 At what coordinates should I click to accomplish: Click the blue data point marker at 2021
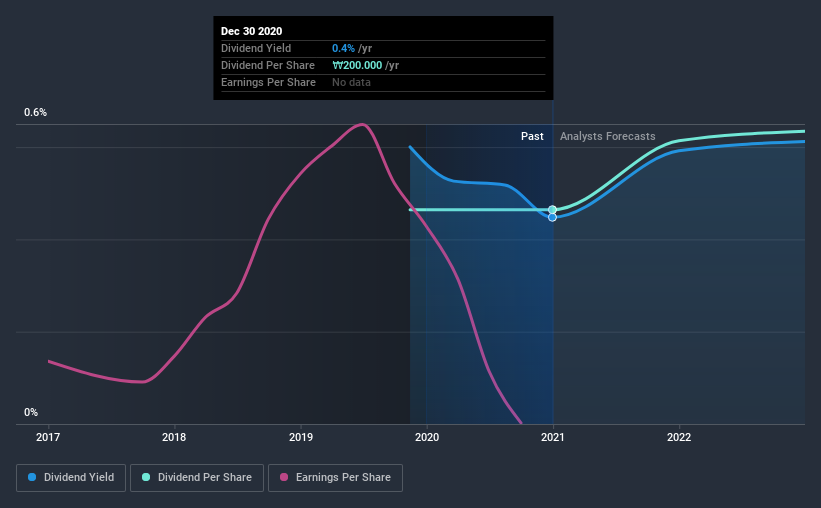[552, 217]
